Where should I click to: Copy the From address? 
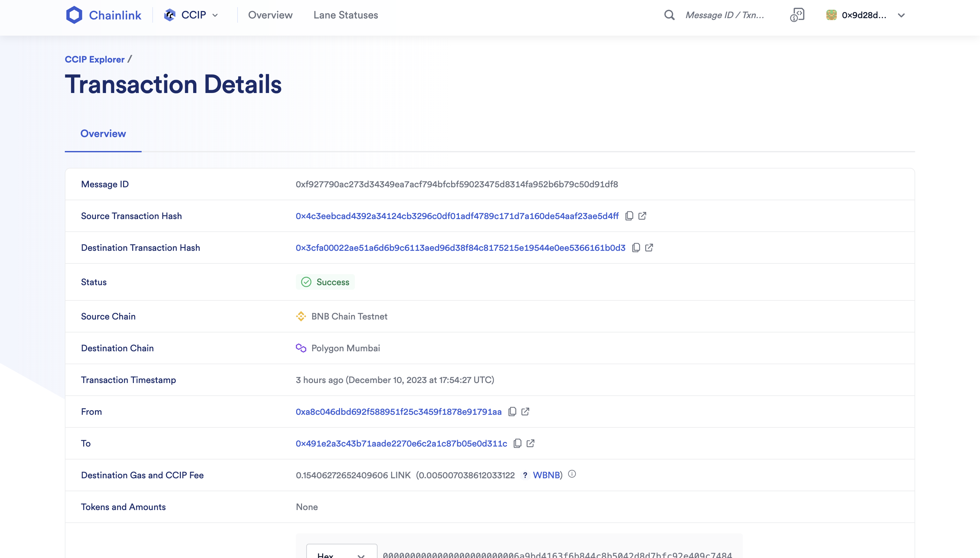(512, 411)
